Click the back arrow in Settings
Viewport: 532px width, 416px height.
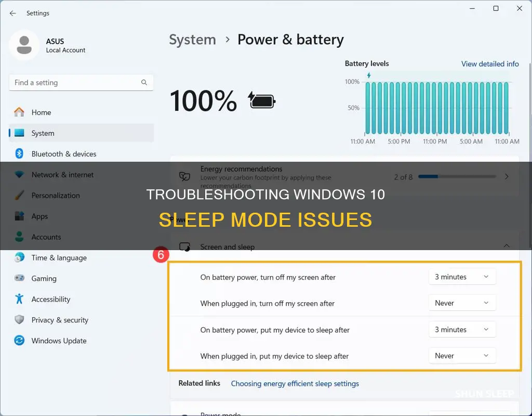point(13,13)
